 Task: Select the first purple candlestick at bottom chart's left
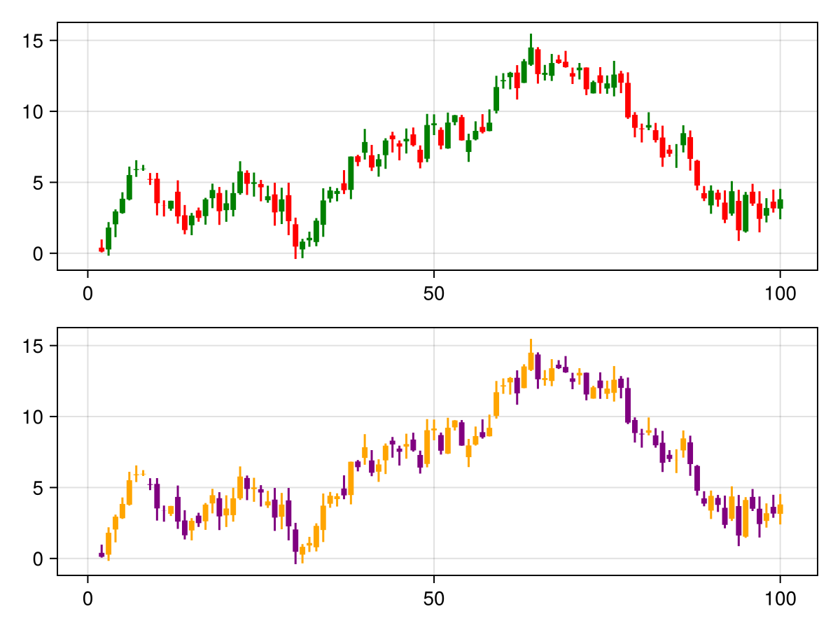[x=101, y=554]
